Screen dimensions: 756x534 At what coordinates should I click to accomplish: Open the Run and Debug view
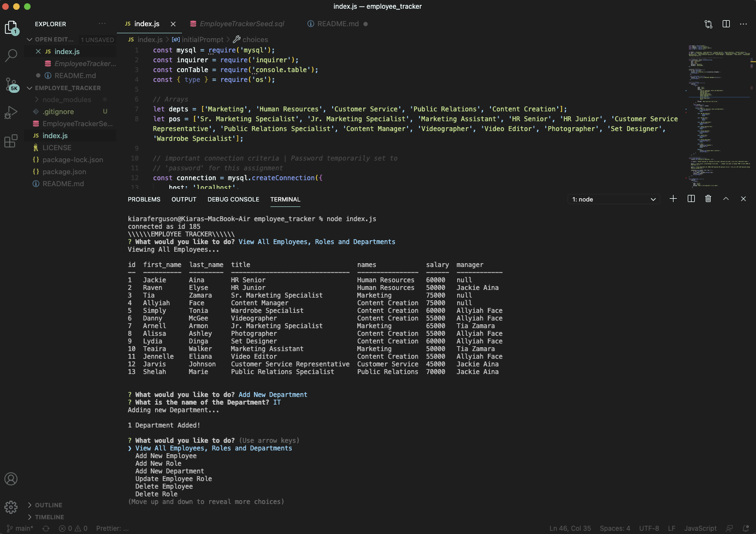(x=11, y=112)
